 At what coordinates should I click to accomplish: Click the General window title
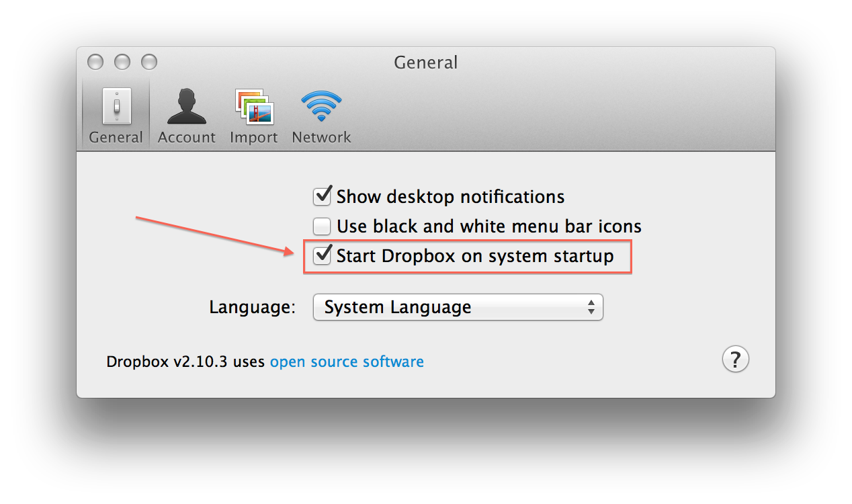(426, 62)
